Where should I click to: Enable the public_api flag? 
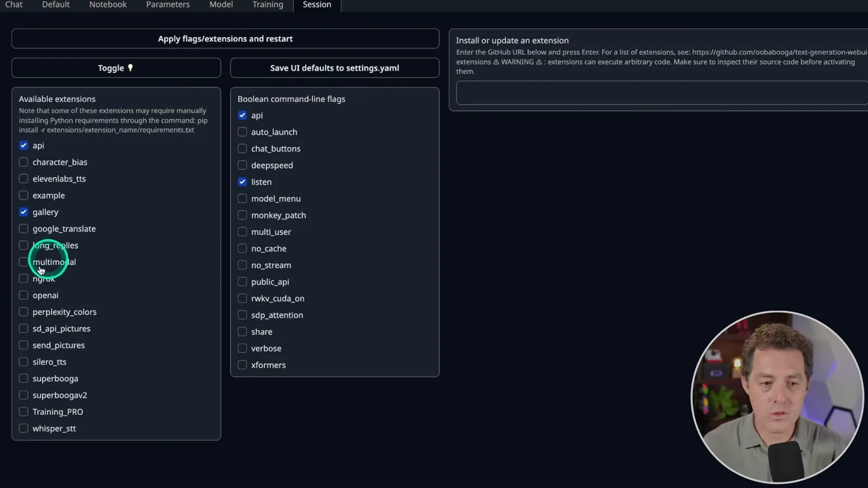pyautogui.click(x=242, y=282)
